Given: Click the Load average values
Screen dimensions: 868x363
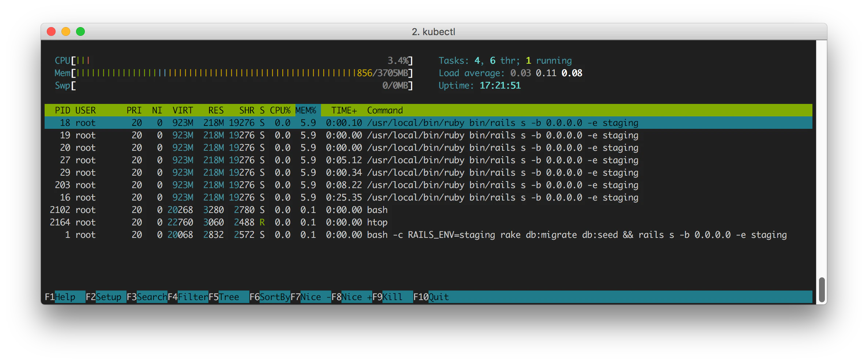Looking at the screenshot, I should point(546,73).
